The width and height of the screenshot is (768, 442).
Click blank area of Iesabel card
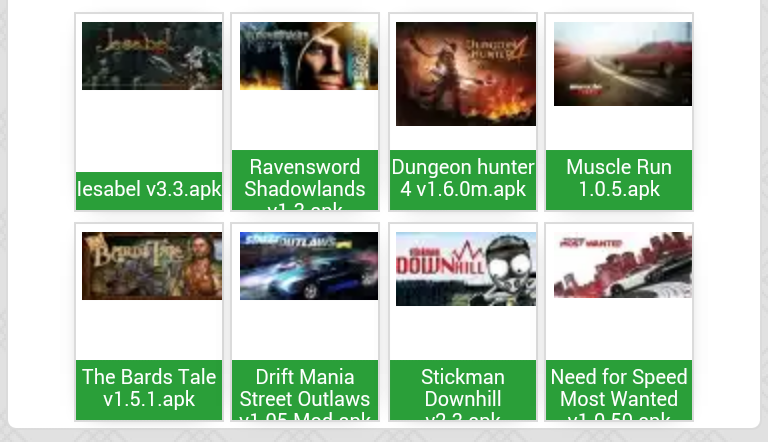(149, 131)
